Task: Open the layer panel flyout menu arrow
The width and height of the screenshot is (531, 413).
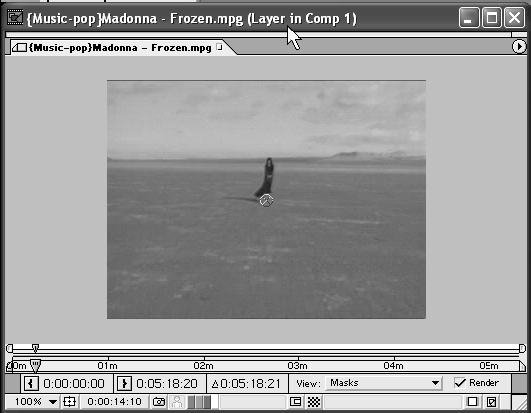Action: pyautogui.click(x=519, y=47)
